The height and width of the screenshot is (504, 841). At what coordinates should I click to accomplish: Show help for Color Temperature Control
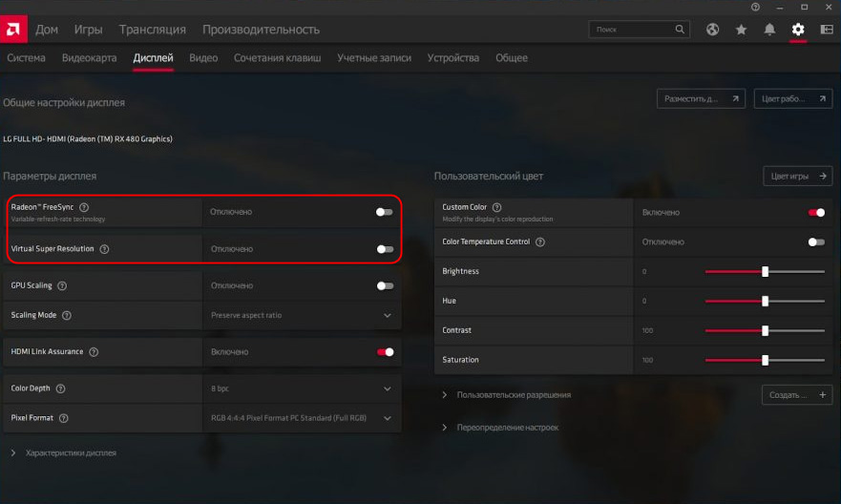(540, 241)
